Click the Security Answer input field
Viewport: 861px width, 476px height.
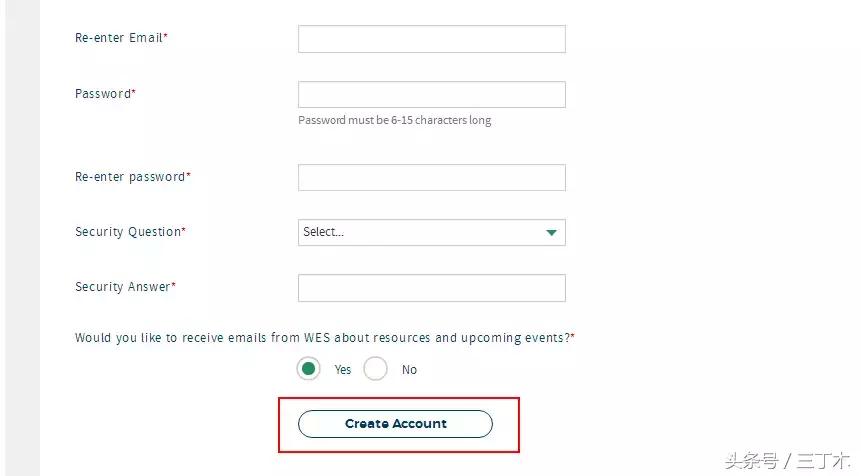coord(431,288)
